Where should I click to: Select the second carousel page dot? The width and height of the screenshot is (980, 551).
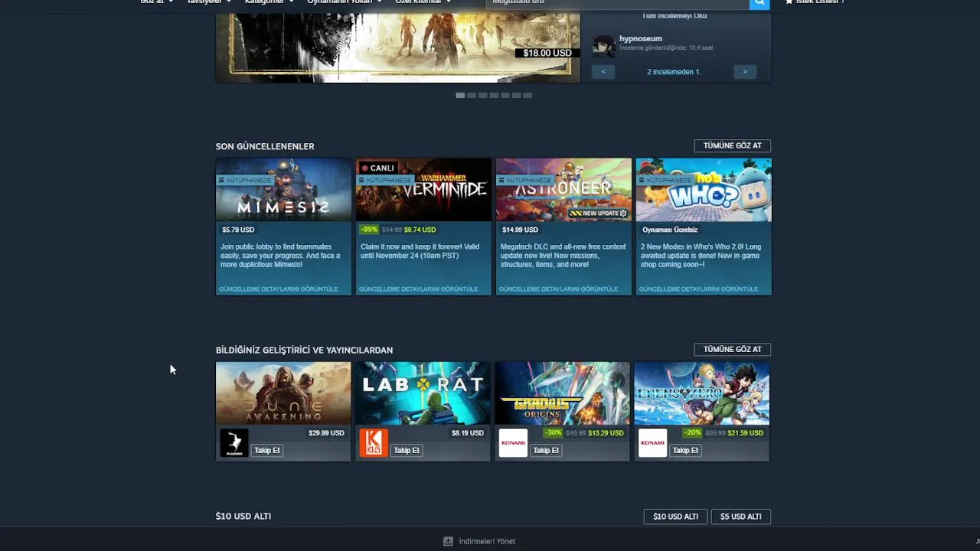pyautogui.click(x=472, y=95)
